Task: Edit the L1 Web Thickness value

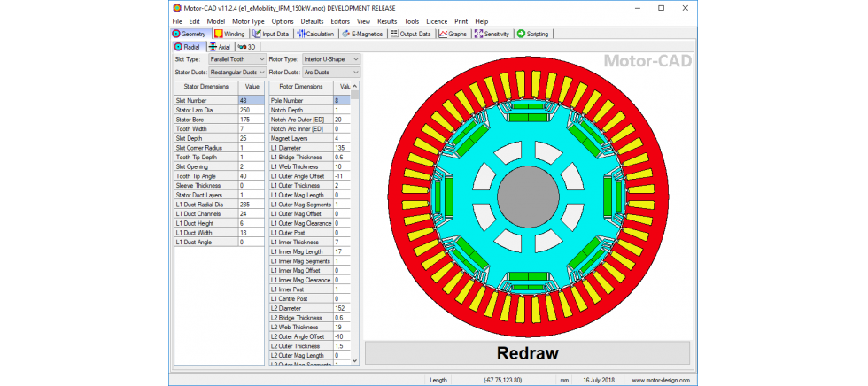Action: pos(342,166)
